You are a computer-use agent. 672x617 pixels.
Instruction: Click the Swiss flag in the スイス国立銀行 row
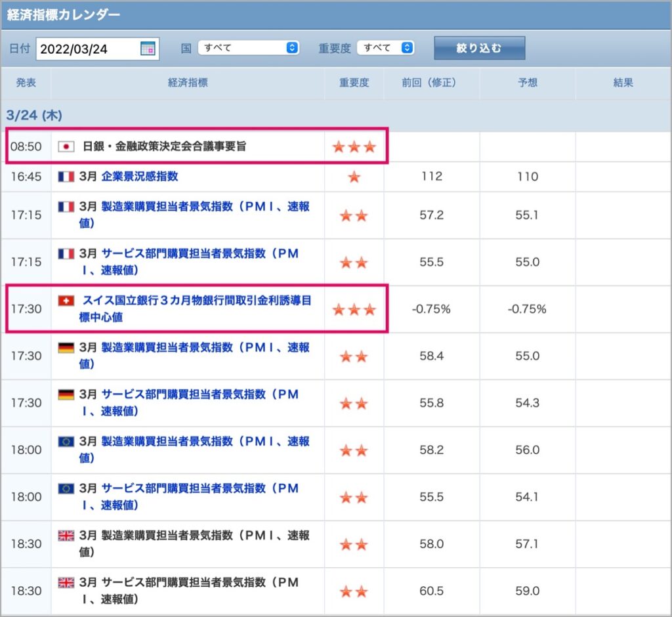[66, 301]
